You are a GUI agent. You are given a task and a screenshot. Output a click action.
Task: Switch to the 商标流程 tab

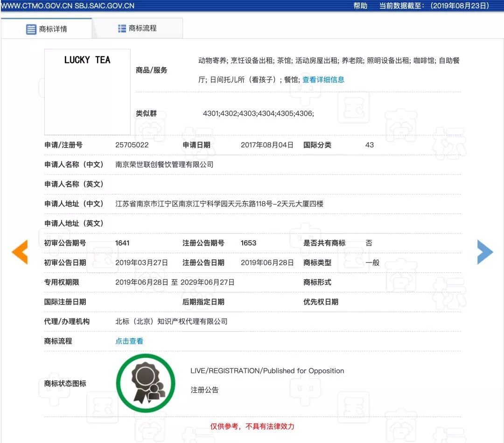138,28
